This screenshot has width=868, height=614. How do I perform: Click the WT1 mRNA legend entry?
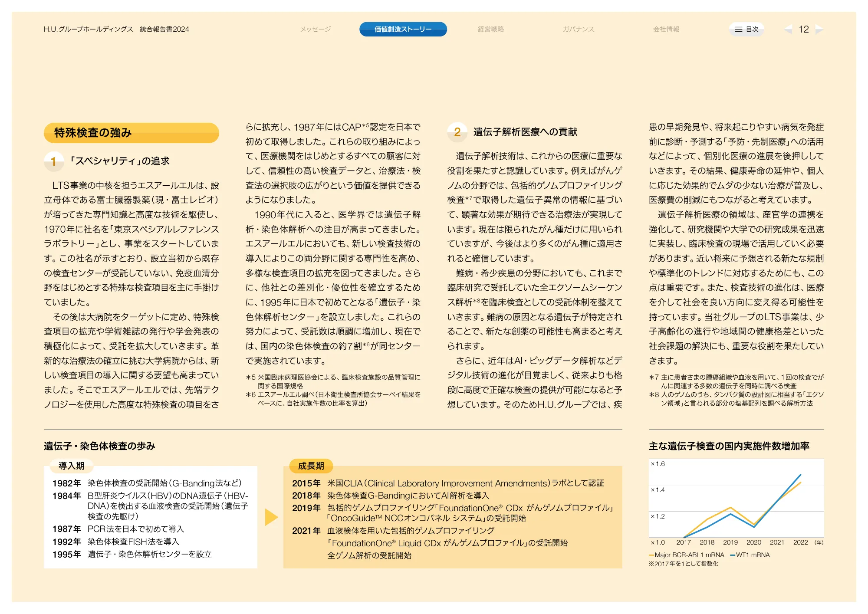point(750,555)
